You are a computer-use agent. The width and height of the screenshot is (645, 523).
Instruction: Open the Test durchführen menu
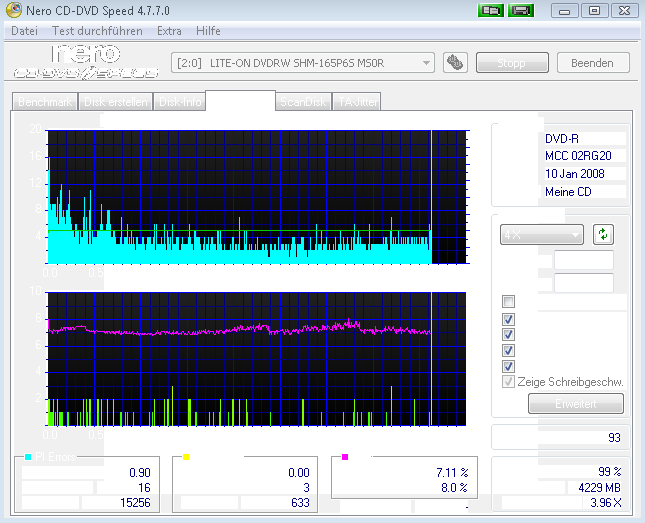[x=98, y=31]
